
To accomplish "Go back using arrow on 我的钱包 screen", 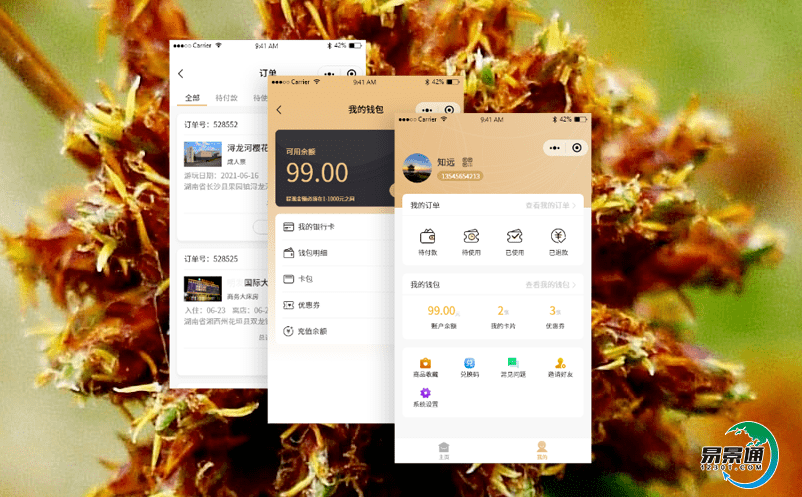I will point(279,109).
